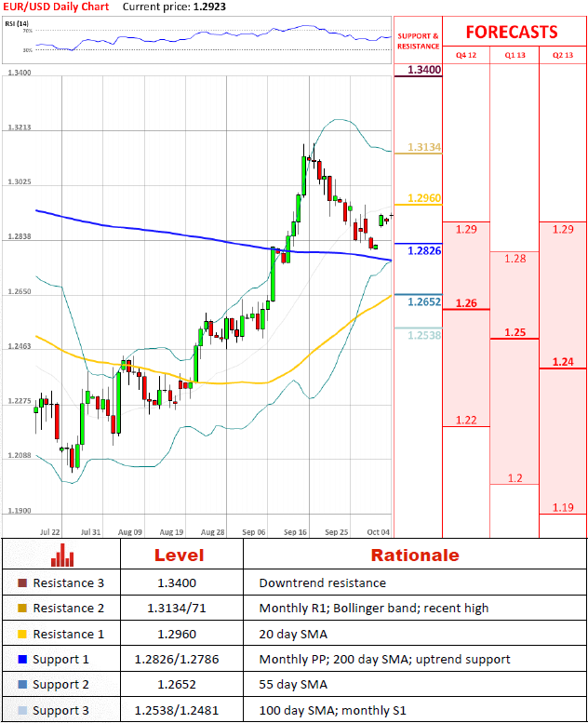Click the 1.2826 blue support label
This screenshot has width=588, height=723.
tap(423, 251)
